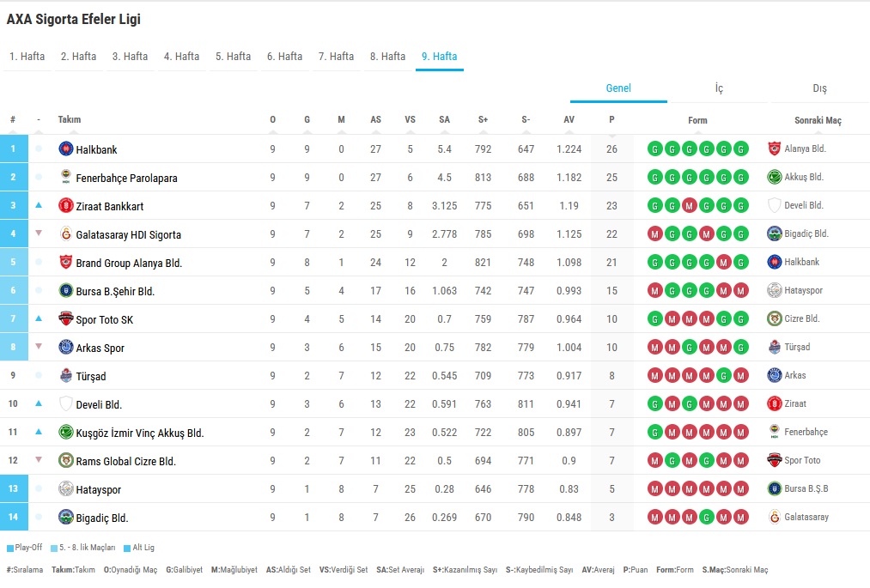Image resolution: width=870 pixels, height=588 pixels.
Task: Open Fenerbahçe Parolapara team link
Action: 126,178
